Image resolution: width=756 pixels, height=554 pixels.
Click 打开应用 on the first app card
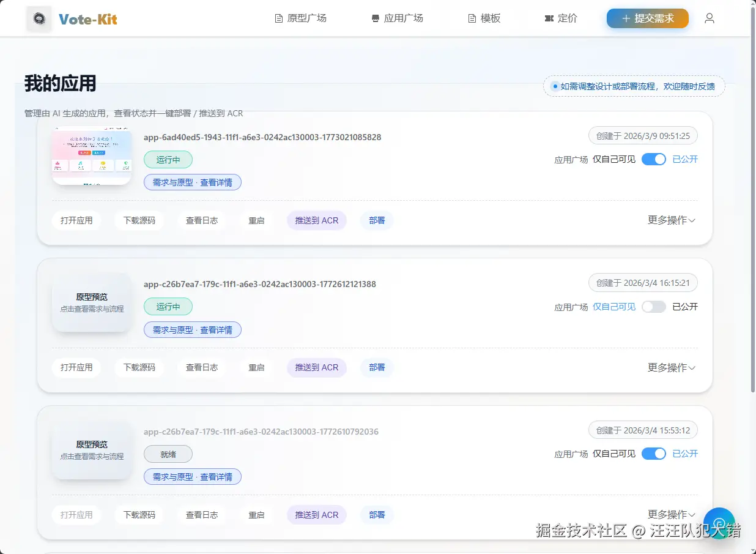[x=76, y=220]
